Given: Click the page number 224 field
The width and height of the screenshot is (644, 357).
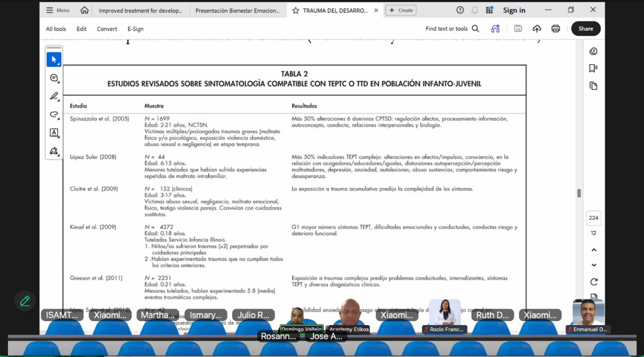Looking at the screenshot, I should click(x=593, y=218).
